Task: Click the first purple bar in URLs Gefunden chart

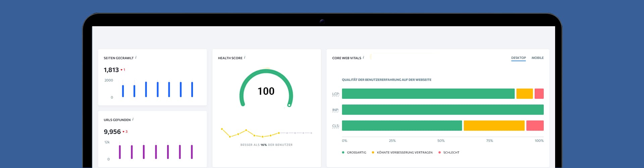Action: (x=120, y=152)
